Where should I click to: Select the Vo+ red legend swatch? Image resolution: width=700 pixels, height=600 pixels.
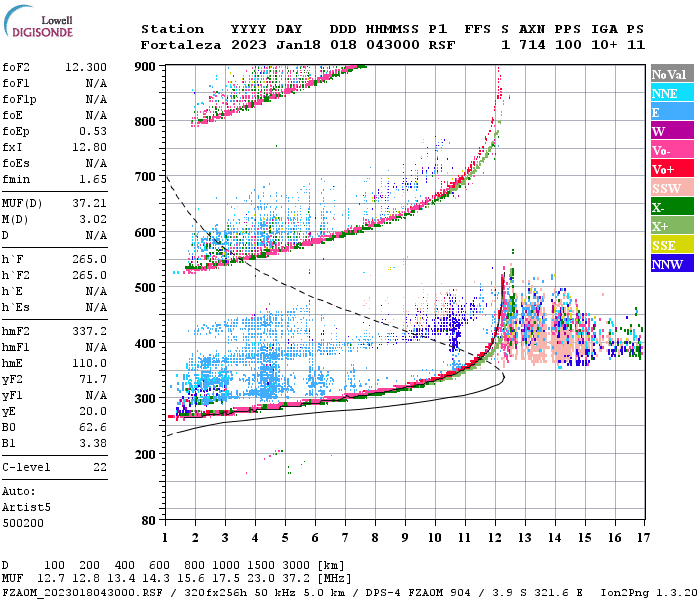pos(672,169)
